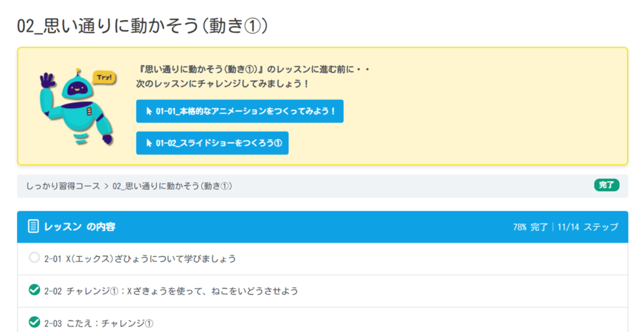Open lesson 2-03 こたえ：チャレンジ① link

[x=99, y=323]
